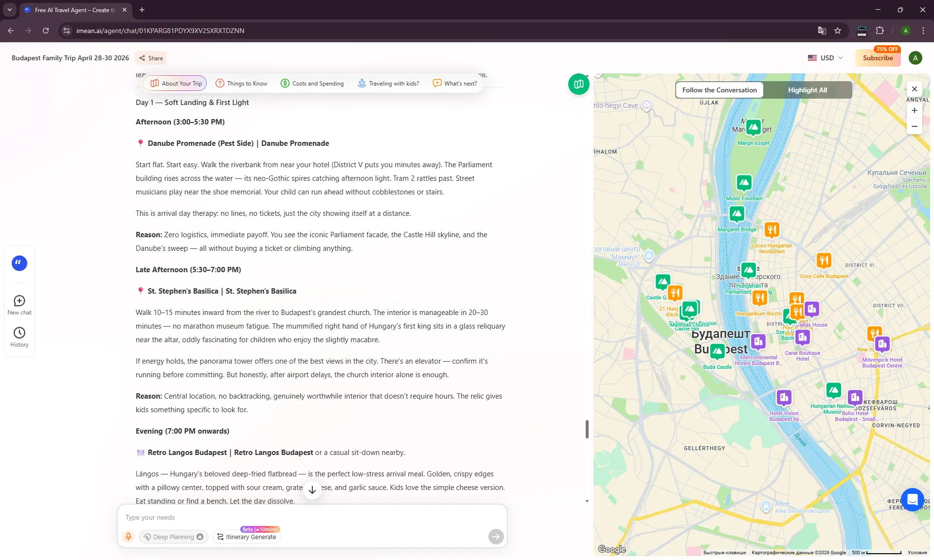Reload the page
The width and height of the screenshot is (934, 560).
pos(46,31)
